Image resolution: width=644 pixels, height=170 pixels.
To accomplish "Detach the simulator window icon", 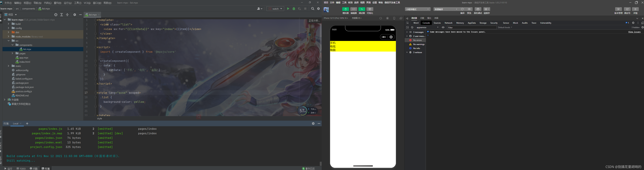I will (401, 18).
